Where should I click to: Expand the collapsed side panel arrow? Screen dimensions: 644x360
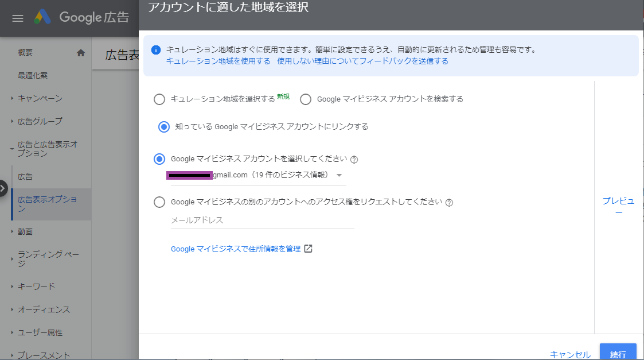(x=3, y=188)
